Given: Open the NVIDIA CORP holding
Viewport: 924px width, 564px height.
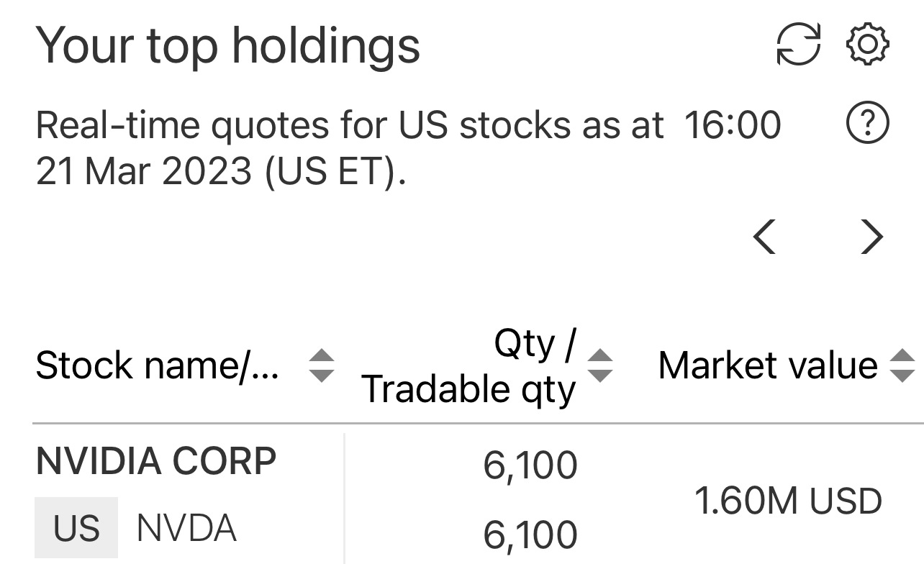Looking at the screenshot, I should pyautogui.click(x=155, y=461).
